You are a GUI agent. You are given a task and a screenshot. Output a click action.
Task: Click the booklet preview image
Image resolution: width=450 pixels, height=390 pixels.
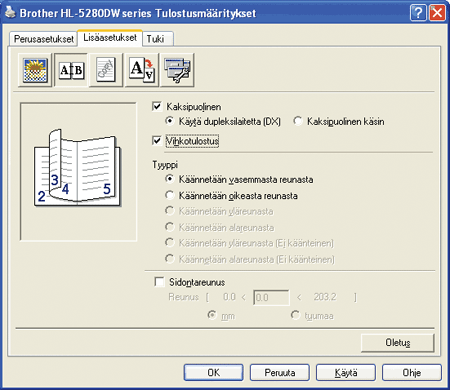(78, 171)
